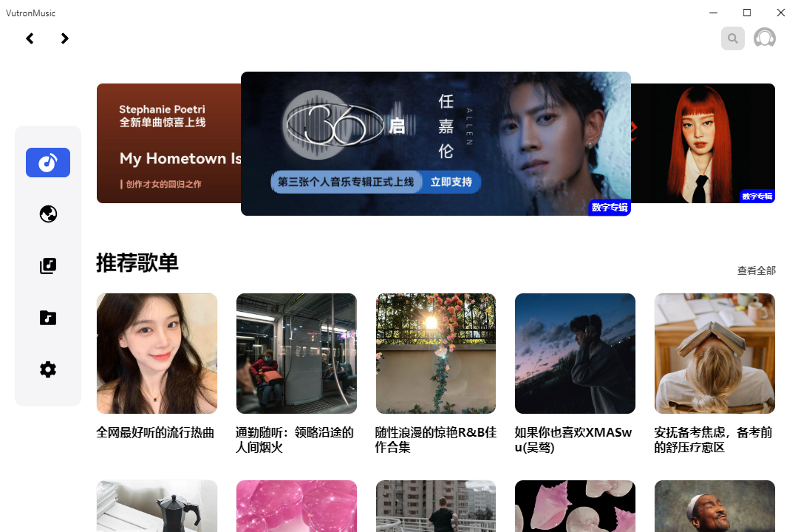Open playlist 全网最好听的流行热曲
The width and height of the screenshot is (798, 532).
pos(157,353)
